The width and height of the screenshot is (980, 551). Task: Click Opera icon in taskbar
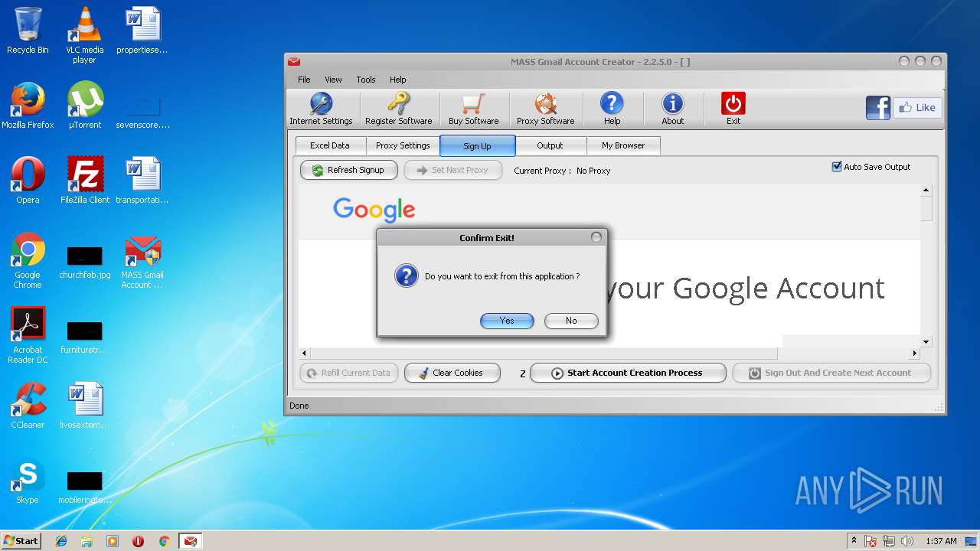(138, 541)
